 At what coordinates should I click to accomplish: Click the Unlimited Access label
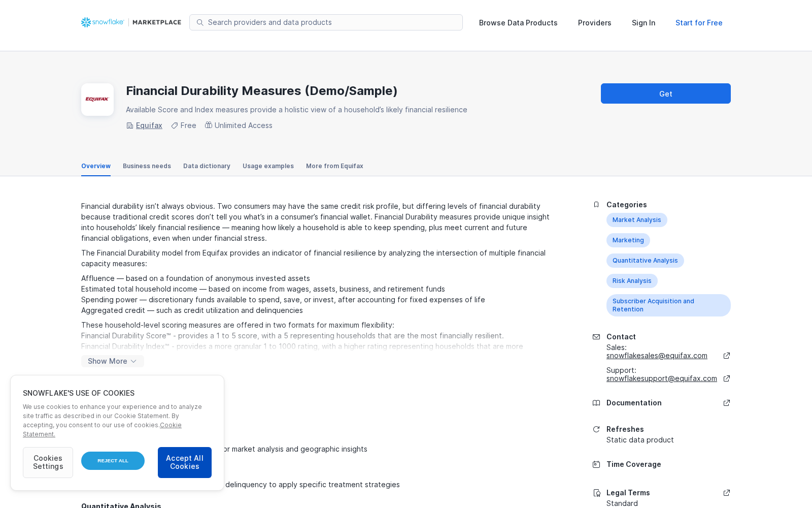pyautogui.click(x=244, y=125)
